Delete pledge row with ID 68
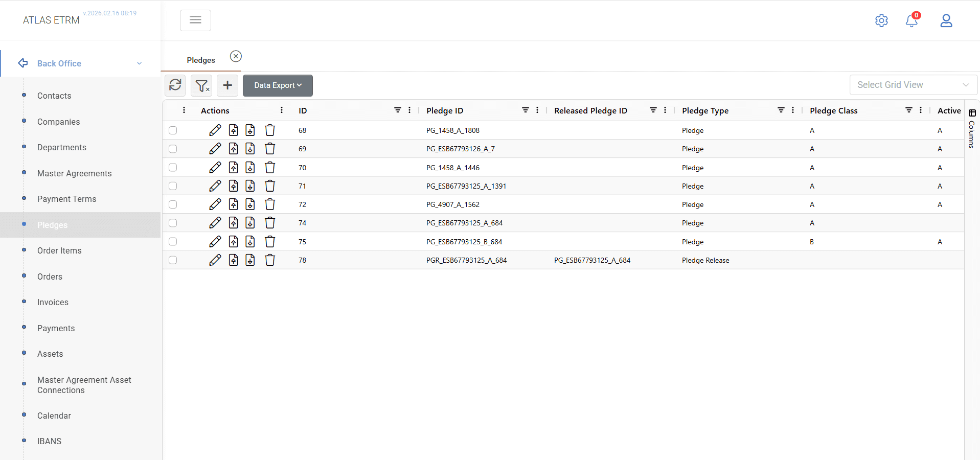 [x=270, y=130]
